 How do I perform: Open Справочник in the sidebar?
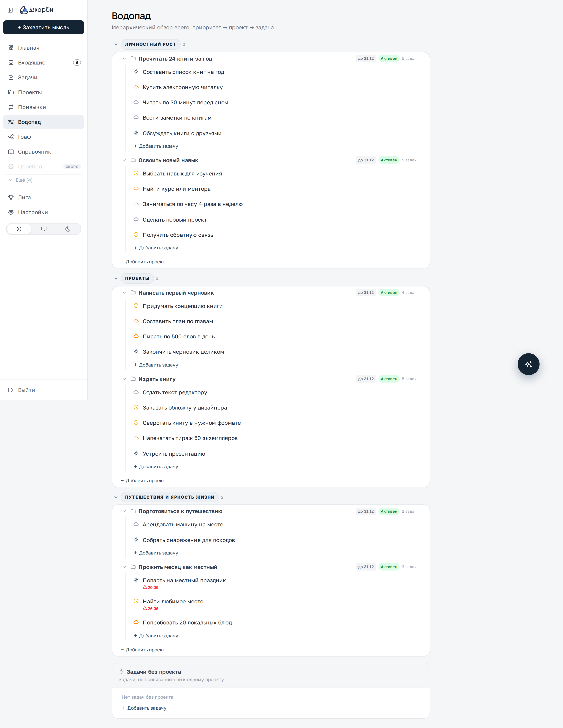click(x=43, y=152)
